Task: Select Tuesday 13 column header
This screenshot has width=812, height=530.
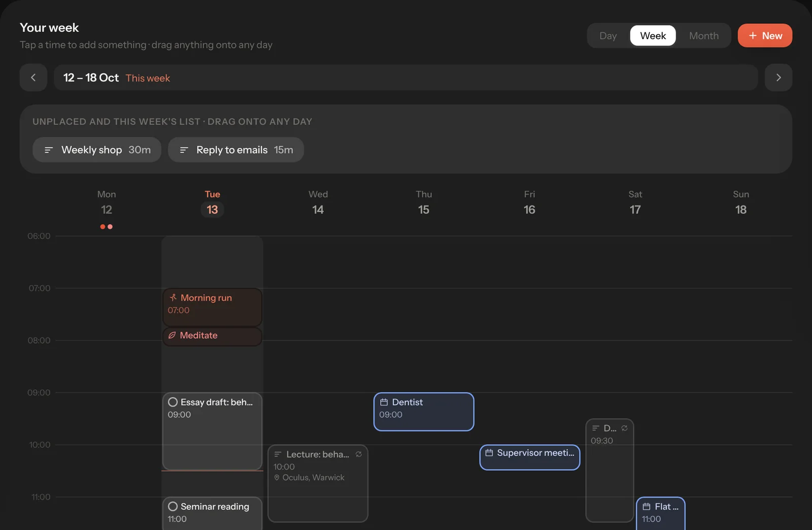Action: (x=212, y=203)
